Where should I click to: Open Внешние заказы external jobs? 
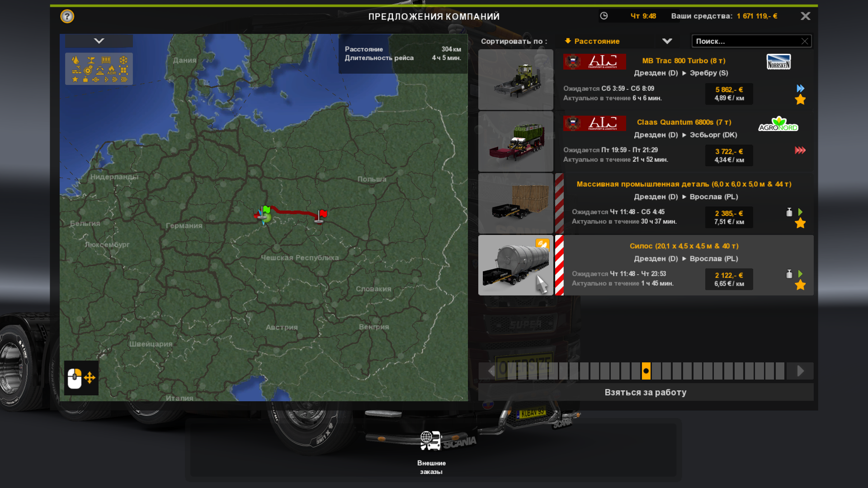pos(431,452)
